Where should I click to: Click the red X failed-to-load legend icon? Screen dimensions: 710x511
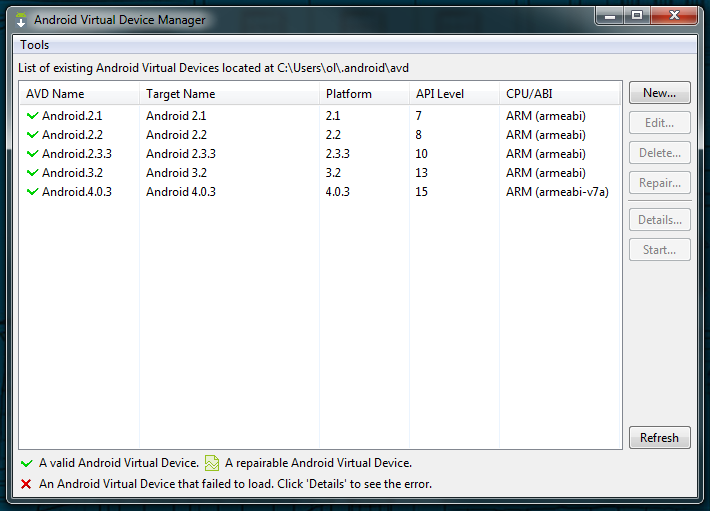26,484
